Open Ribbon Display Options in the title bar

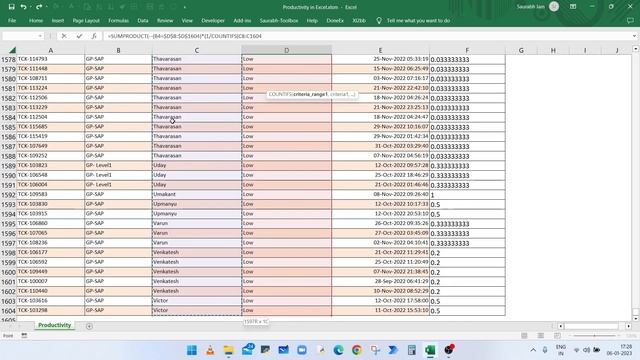(x=573, y=7)
